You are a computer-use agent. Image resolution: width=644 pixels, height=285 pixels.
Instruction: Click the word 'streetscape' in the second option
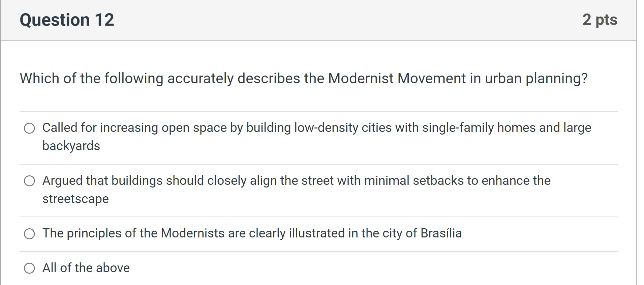tap(75, 199)
